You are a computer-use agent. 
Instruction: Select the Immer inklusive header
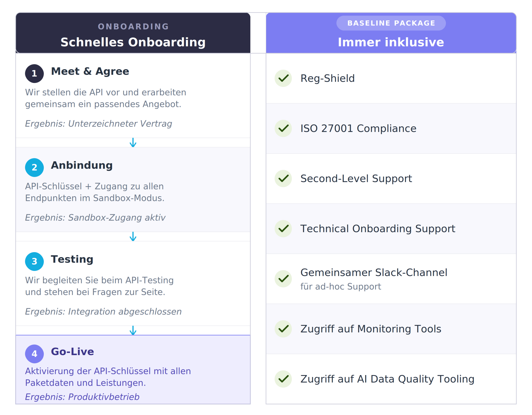(391, 42)
